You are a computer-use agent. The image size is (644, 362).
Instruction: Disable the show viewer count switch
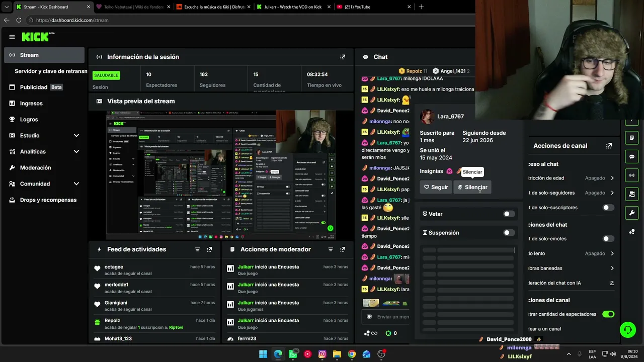pyautogui.click(x=608, y=314)
